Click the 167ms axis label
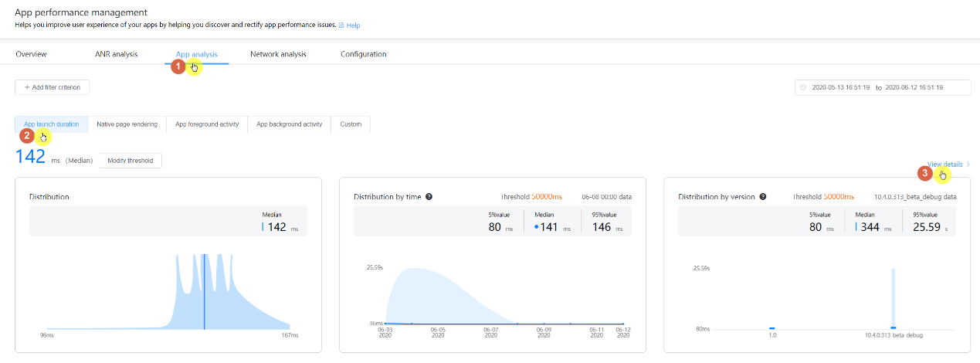Screen dimensions: 980x363 coord(290,336)
